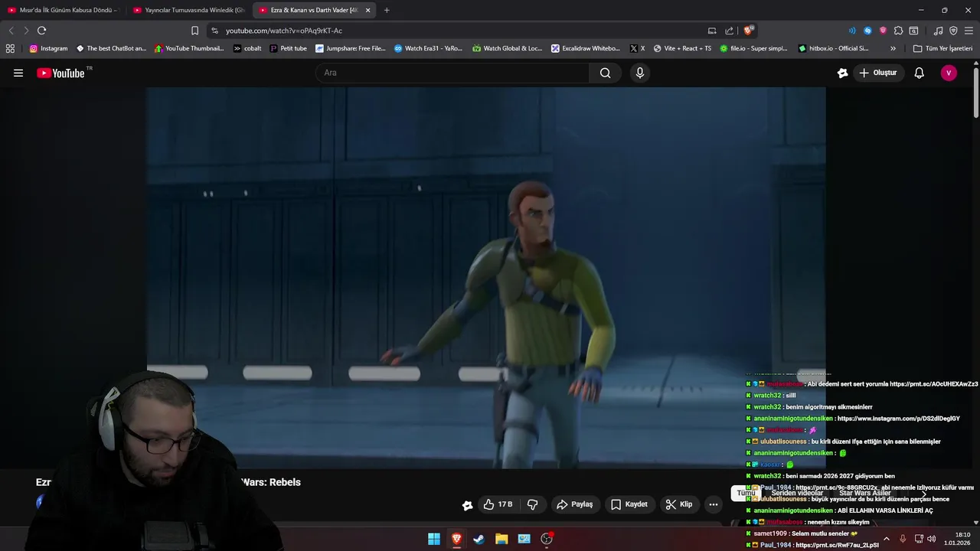
Task: Click the blue sound-waves extension icon
Action: click(852, 31)
